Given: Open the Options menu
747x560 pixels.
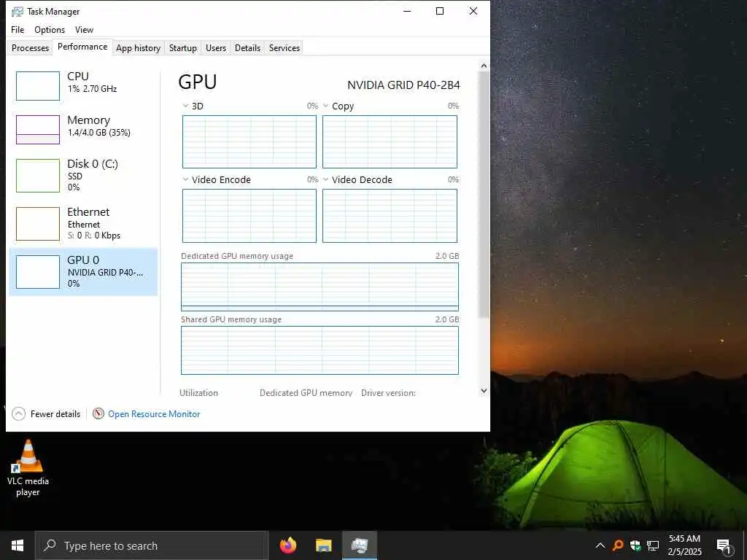Looking at the screenshot, I should (50, 29).
